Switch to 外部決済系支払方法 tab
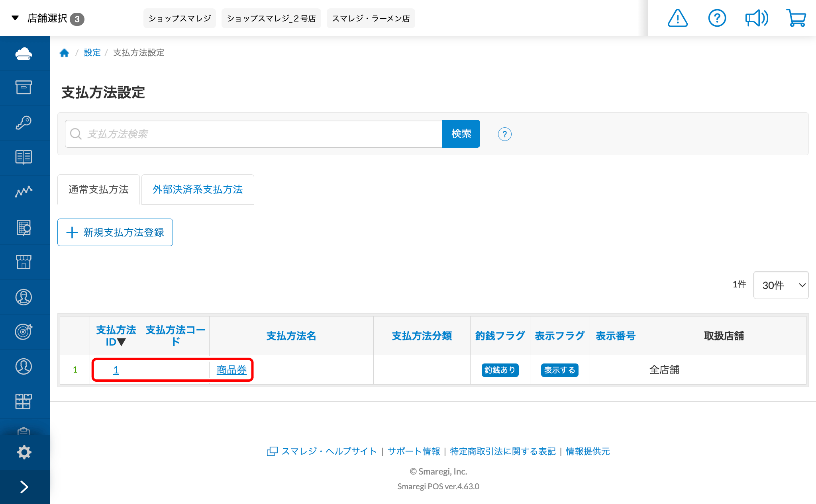816x504 pixels. pos(198,189)
